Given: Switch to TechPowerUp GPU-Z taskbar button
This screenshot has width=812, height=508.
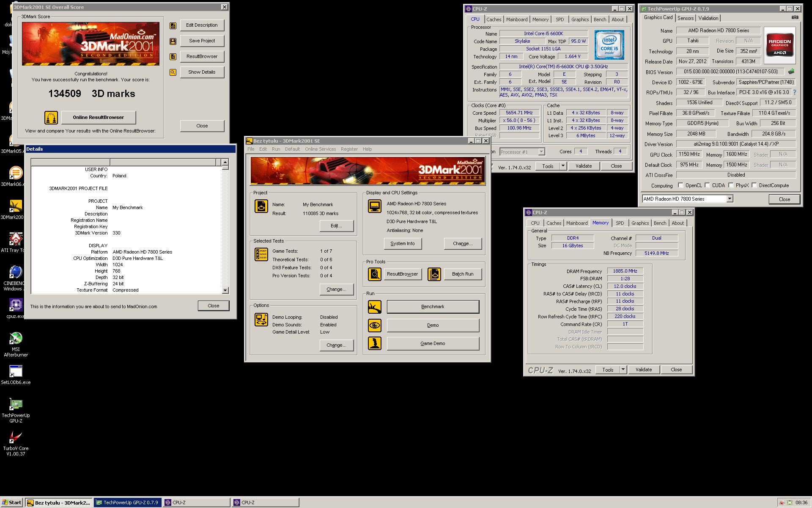Looking at the screenshot, I should [128, 502].
